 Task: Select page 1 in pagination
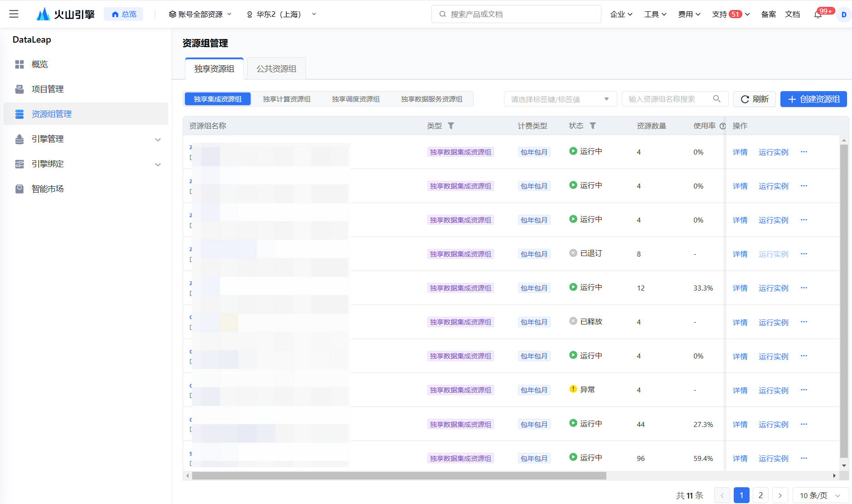(x=741, y=495)
